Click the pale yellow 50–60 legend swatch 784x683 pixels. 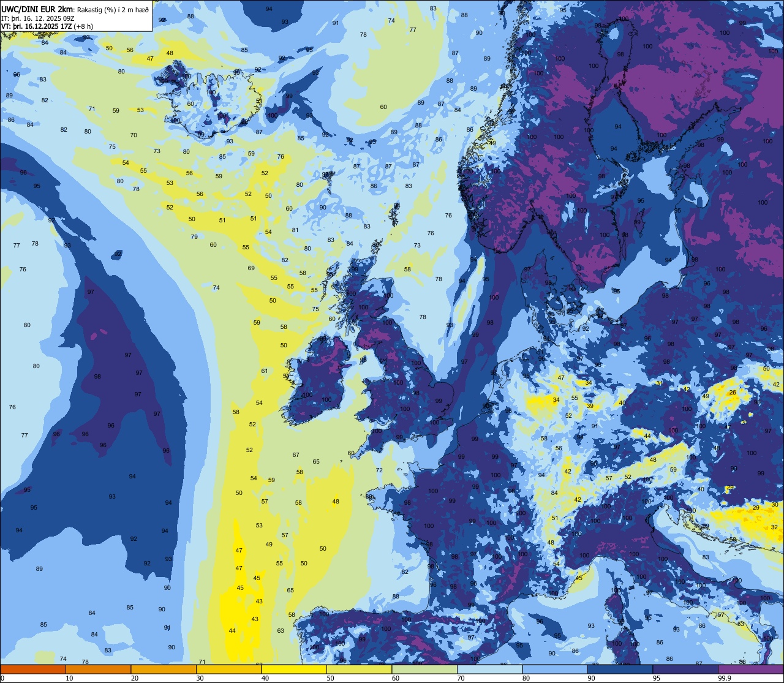coord(359,669)
